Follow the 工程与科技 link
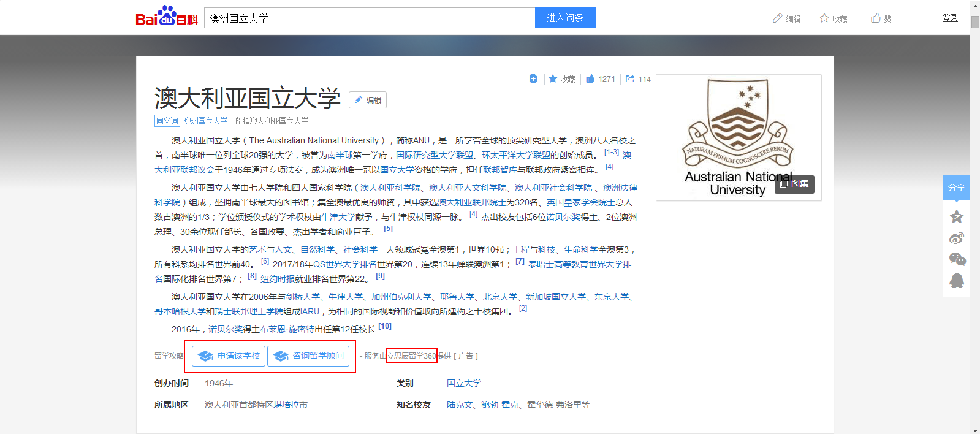 [534, 249]
